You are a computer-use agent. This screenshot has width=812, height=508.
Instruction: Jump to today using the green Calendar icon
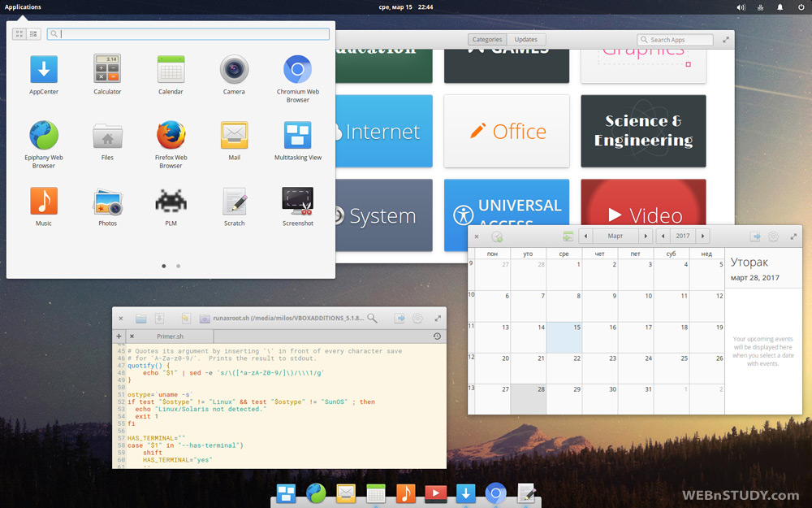(568, 237)
